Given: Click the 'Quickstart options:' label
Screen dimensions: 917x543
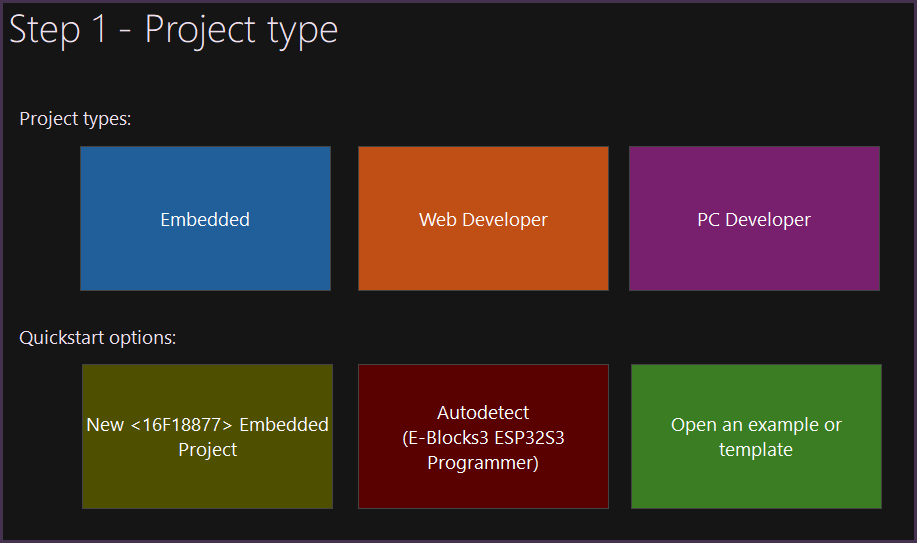Looking at the screenshot, I should click(x=98, y=338).
